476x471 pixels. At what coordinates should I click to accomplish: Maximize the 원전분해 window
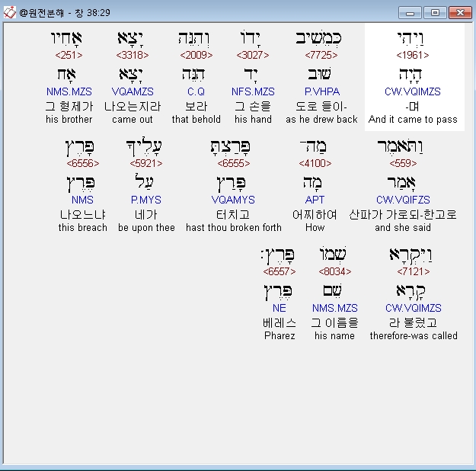[x=435, y=13]
